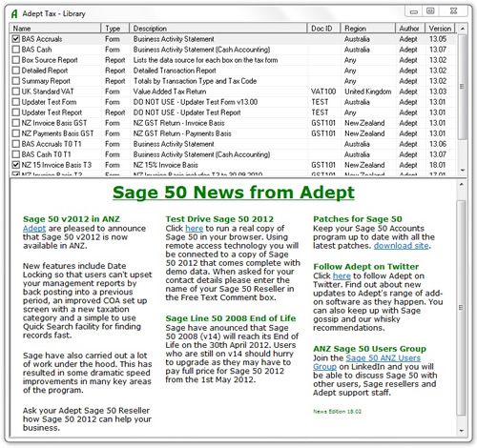This screenshot has height=448, width=477.
Task: Click the United Kingdom region cell
Action: click(x=368, y=92)
